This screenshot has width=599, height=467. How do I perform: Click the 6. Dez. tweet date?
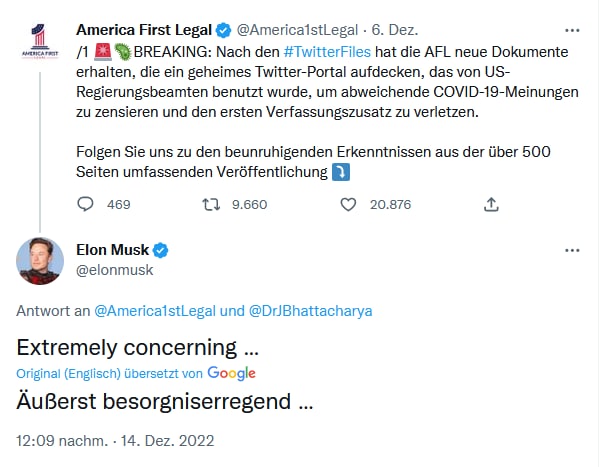point(395,30)
